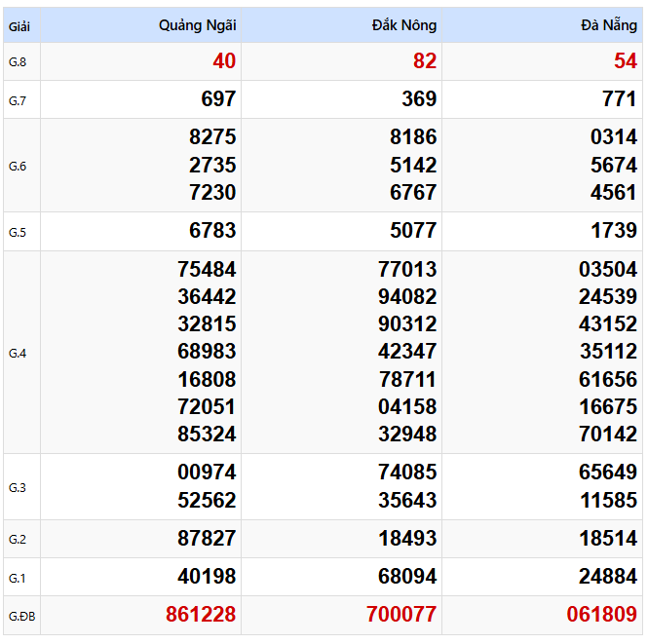Click the number 77013
The width and height of the screenshot is (648, 644).
point(407,269)
